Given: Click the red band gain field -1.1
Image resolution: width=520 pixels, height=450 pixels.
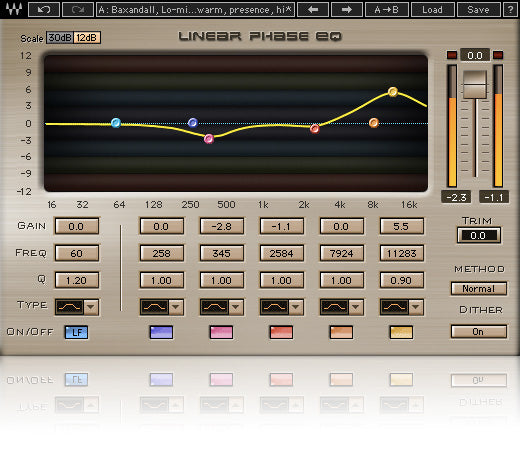Looking at the screenshot, I should click(x=282, y=226).
